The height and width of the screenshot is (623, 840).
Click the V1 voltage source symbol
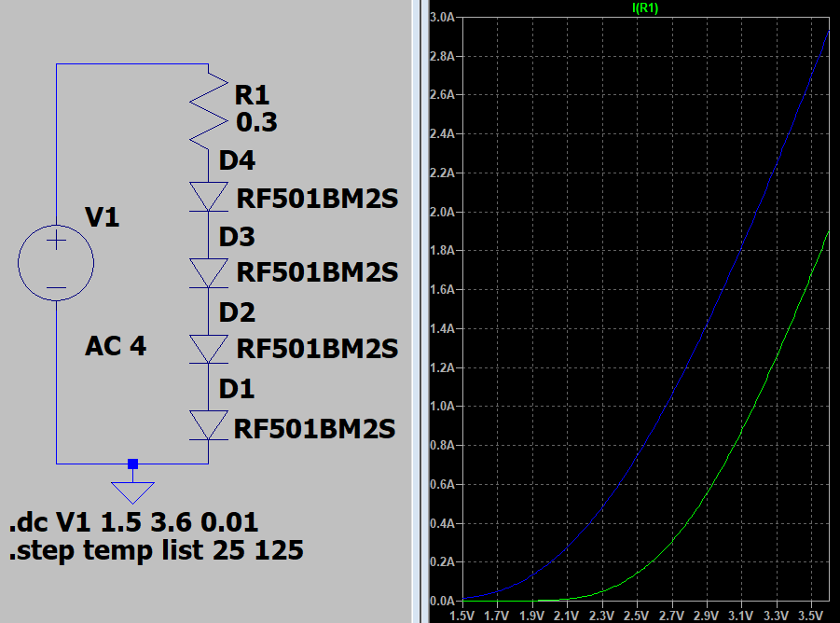(x=56, y=264)
